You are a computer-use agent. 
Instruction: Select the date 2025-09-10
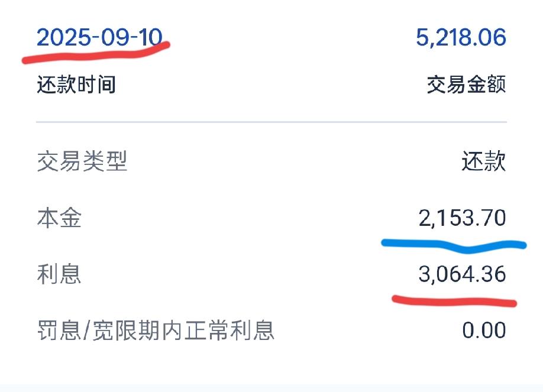point(99,37)
